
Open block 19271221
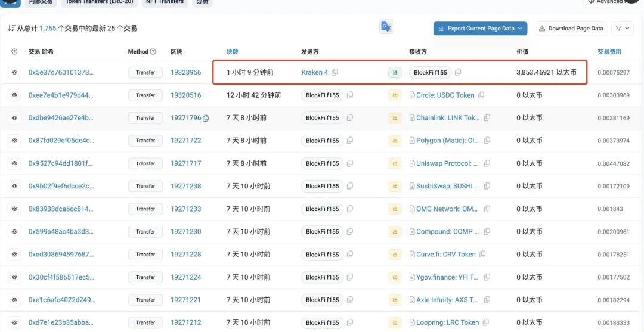coord(186,300)
